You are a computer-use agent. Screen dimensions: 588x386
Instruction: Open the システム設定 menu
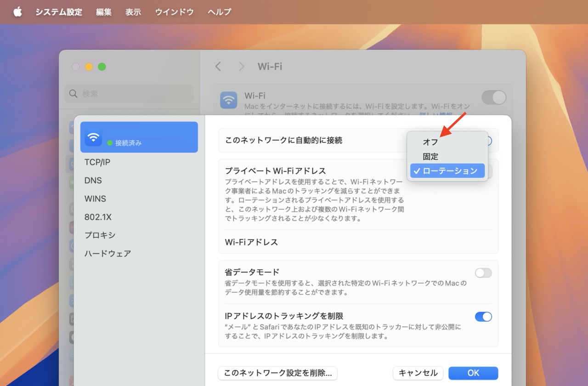pyautogui.click(x=59, y=12)
